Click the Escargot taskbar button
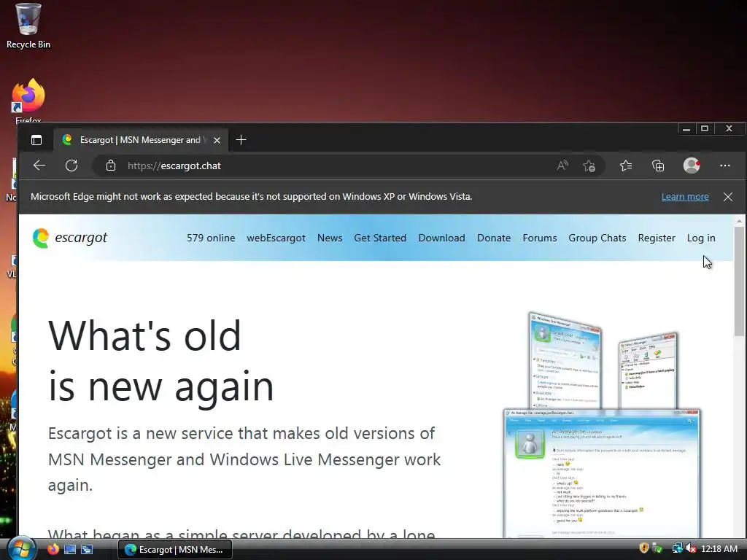Image resolution: width=747 pixels, height=560 pixels. click(x=175, y=549)
